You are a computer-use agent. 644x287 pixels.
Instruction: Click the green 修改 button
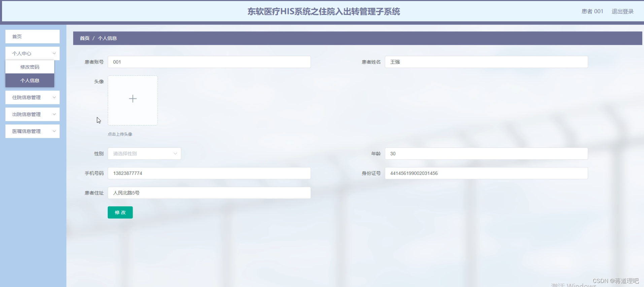coord(120,212)
